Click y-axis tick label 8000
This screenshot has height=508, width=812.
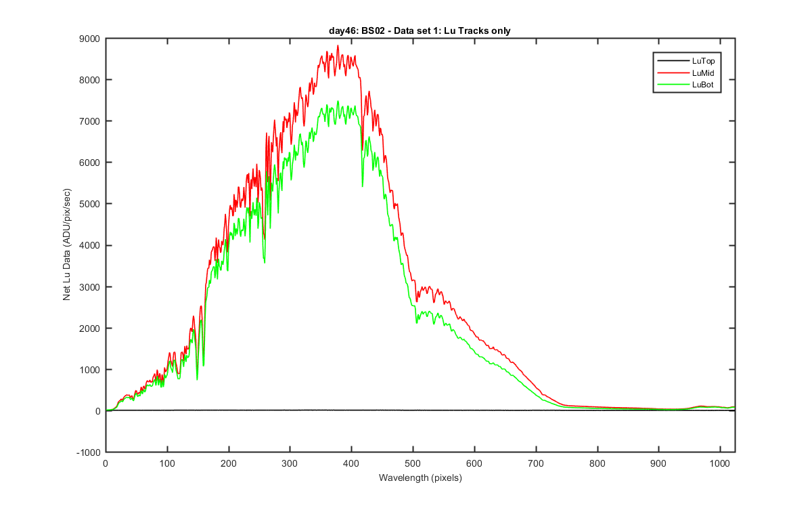coord(91,80)
